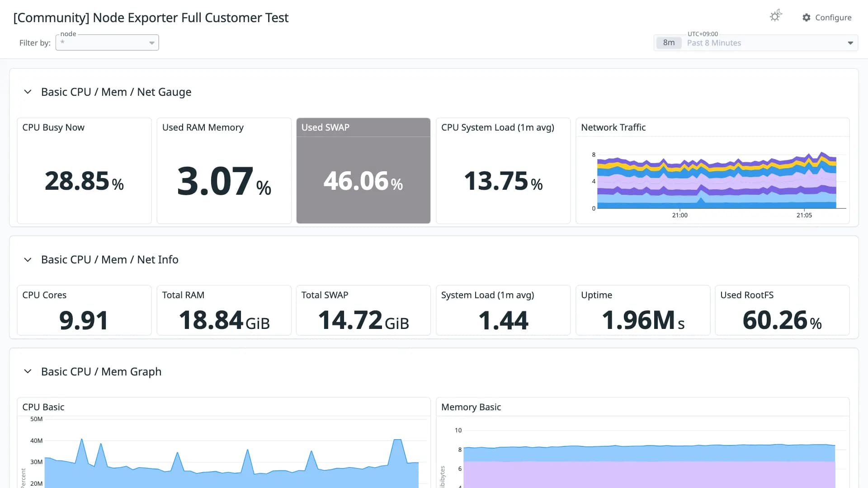Click the 3.07% used RAM value
This screenshot has height=488, width=868.
click(224, 182)
